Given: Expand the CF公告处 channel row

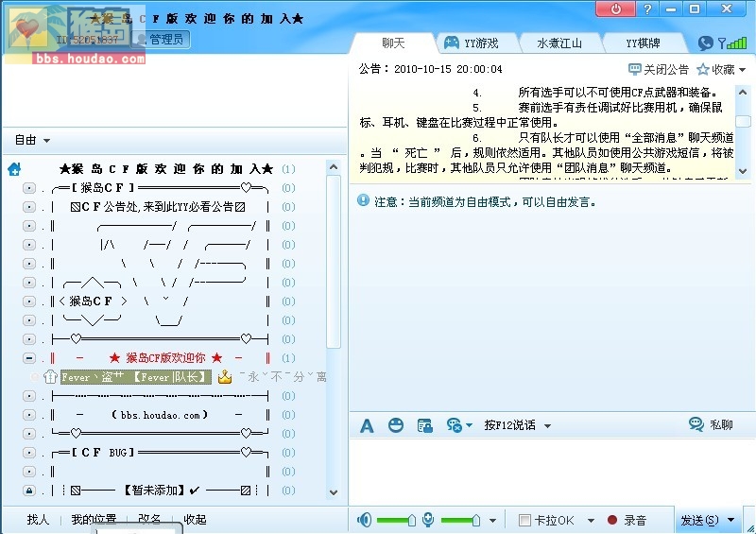Looking at the screenshot, I should (x=29, y=207).
